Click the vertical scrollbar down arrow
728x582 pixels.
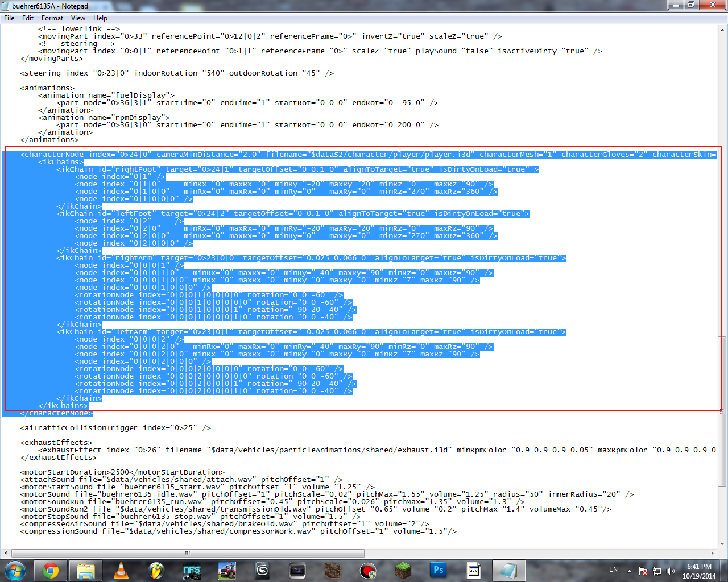(722, 544)
